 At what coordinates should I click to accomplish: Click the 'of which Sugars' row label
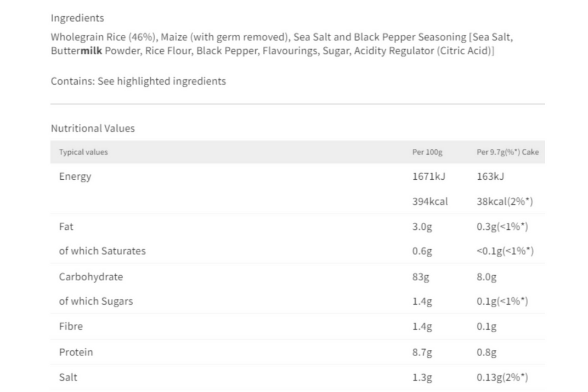pos(96,301)
